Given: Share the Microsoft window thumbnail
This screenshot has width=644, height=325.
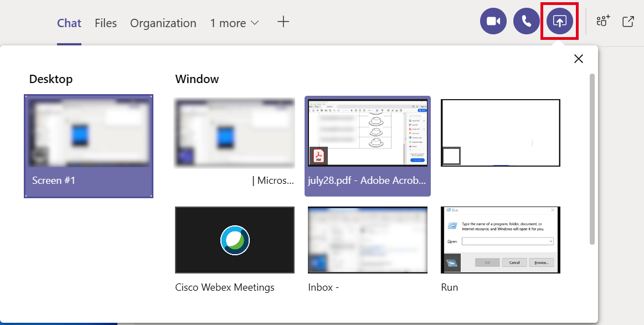Looking at the screenshot, I should pyautogui.click(x=234, y=133).
